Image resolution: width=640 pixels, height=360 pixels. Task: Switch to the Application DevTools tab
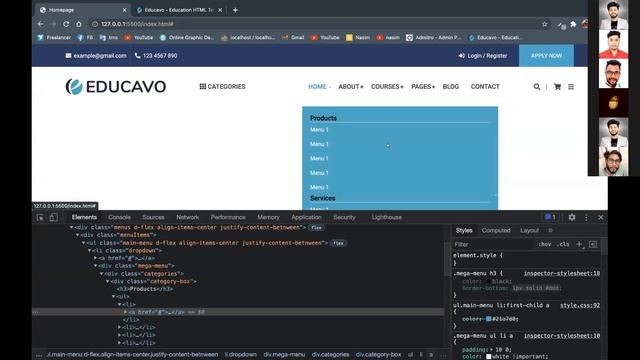point(307,217)
